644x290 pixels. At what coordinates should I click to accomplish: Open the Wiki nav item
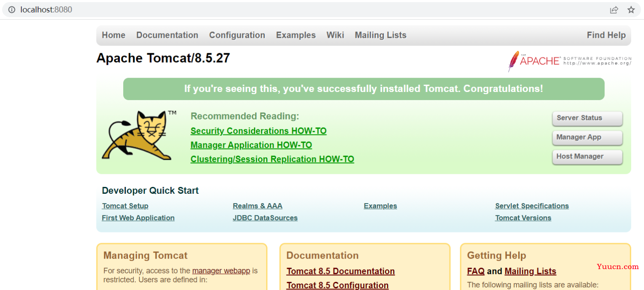point(335,35)
